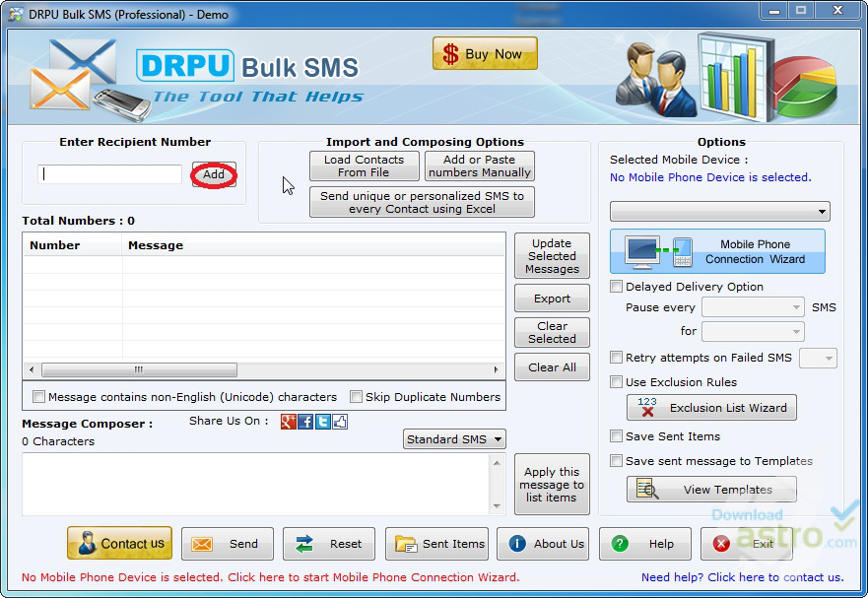This screenshot has width=868, height=598.
Task: Click the Exit button
Action: pyautogui.click(x=746, y=544)
